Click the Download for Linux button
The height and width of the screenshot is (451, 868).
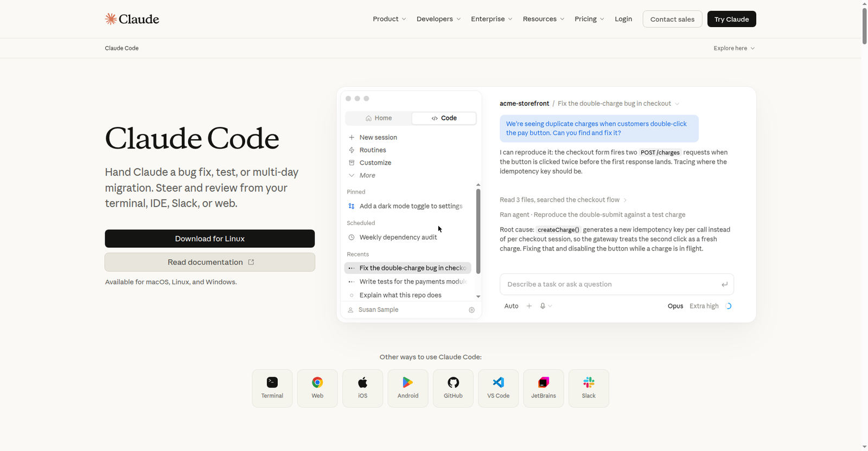pos(210,239)
